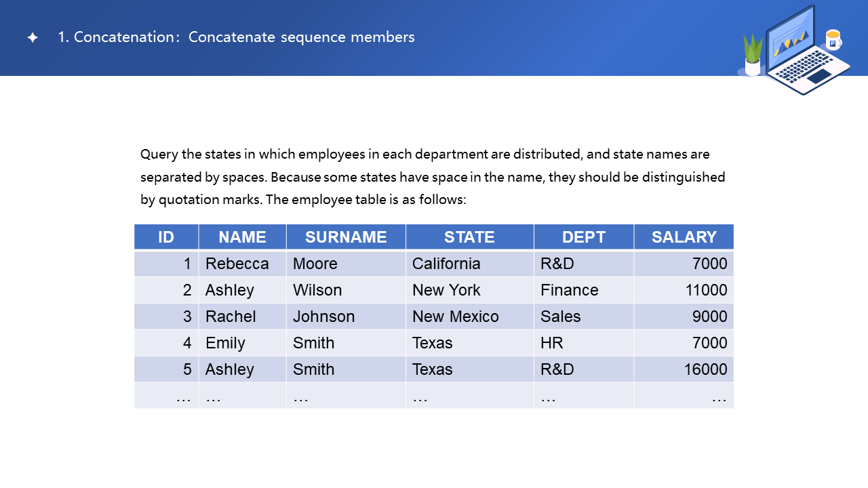Click the green potted plant illustration
The width and height of the screenshot is (868, 488).
click(x=753, y=54)
